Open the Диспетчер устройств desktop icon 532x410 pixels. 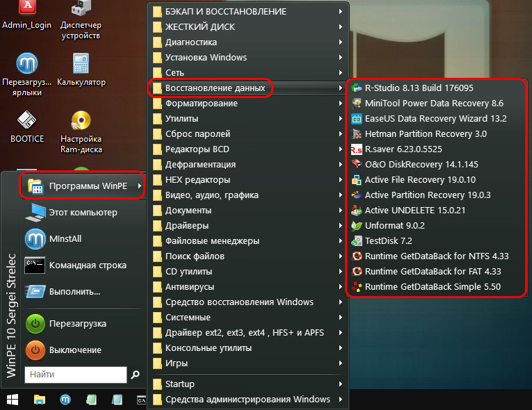coord(81,19)
